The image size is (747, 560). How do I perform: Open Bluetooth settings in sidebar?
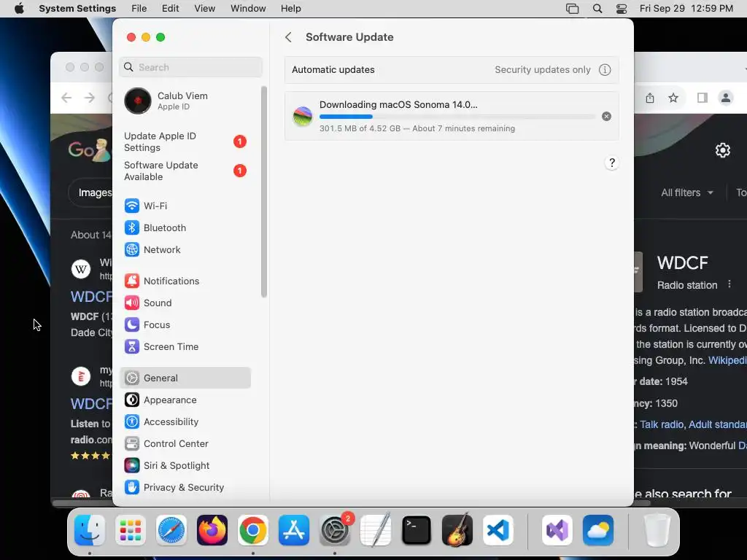[185, 227]
